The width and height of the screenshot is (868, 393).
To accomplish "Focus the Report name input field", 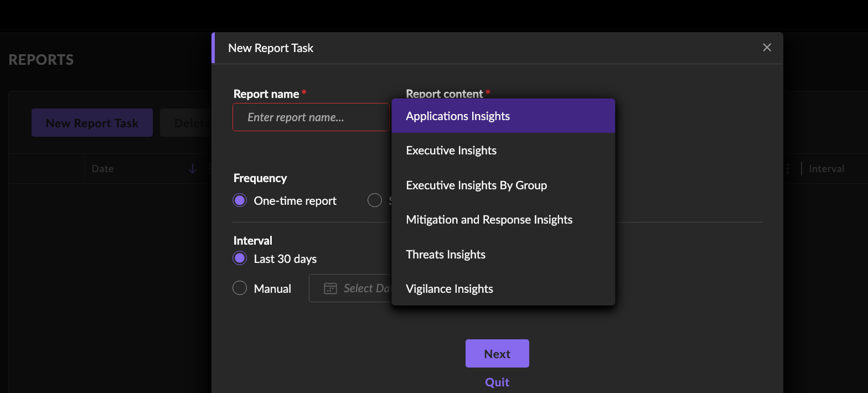I will click(x=311, y=117).
